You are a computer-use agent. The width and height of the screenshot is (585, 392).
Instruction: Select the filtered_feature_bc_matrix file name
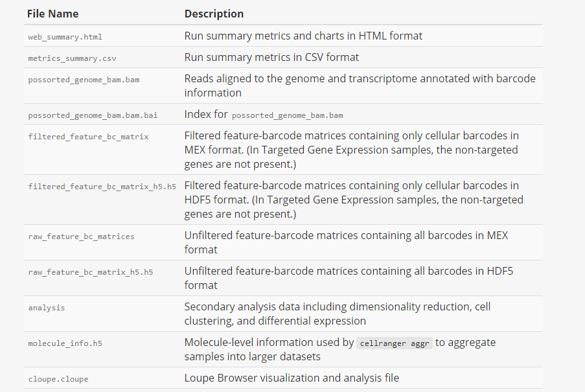pyautogui.click(x=88, y=137)
